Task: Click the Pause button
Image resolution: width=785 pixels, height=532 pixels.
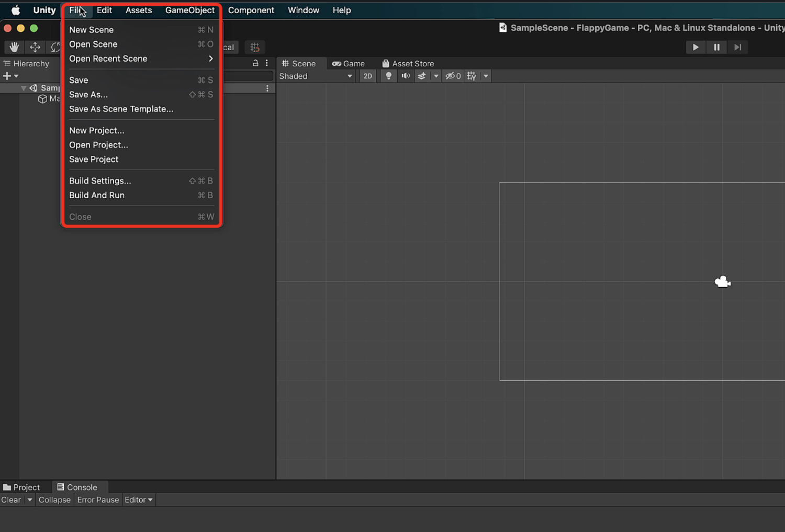Action: pyautogui.click(x=716, y=47)
